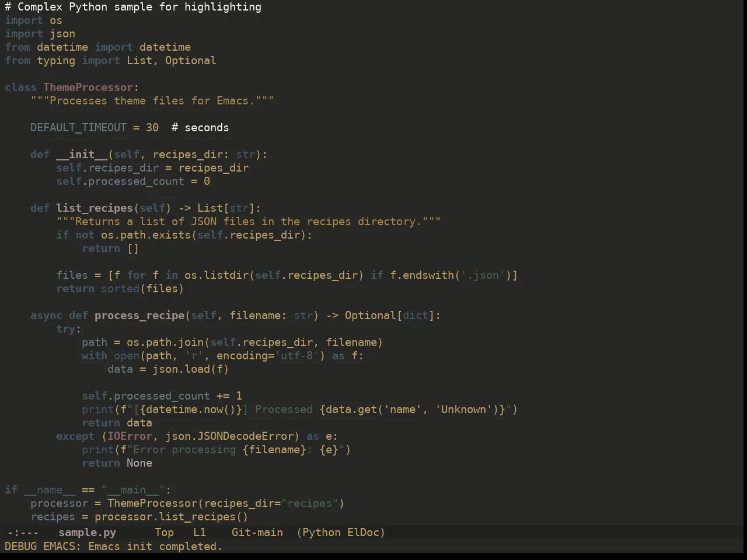Click the Python major mode indicator
747x560 pixels.
click(x=322, y=532)
